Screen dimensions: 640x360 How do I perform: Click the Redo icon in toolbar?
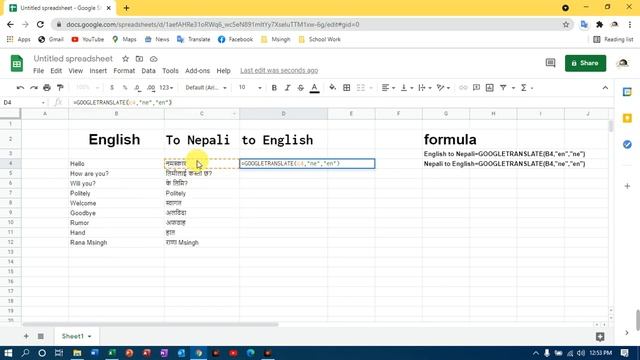34,88
